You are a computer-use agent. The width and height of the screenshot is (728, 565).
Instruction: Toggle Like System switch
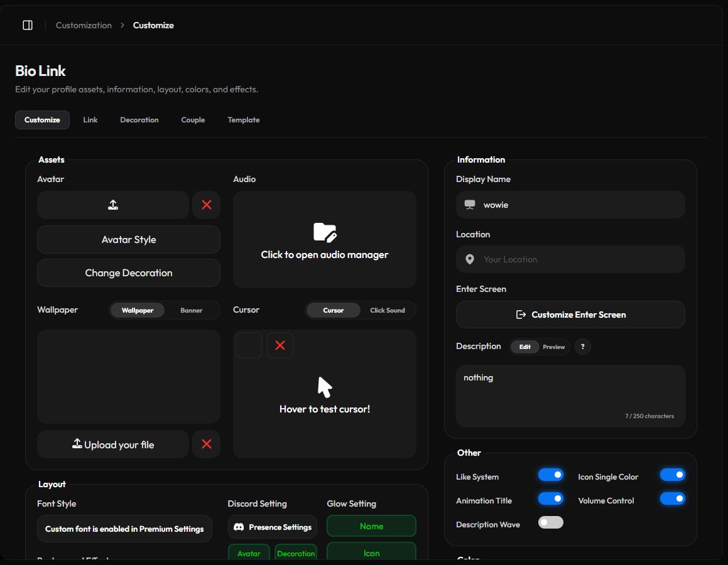551,475
